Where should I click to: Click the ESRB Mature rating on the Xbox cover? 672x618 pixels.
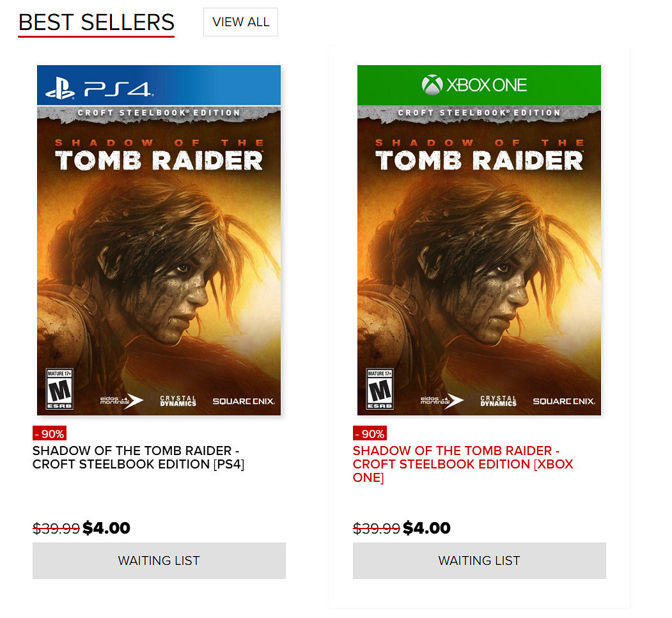pyautogui.click(x=379, y=388)
